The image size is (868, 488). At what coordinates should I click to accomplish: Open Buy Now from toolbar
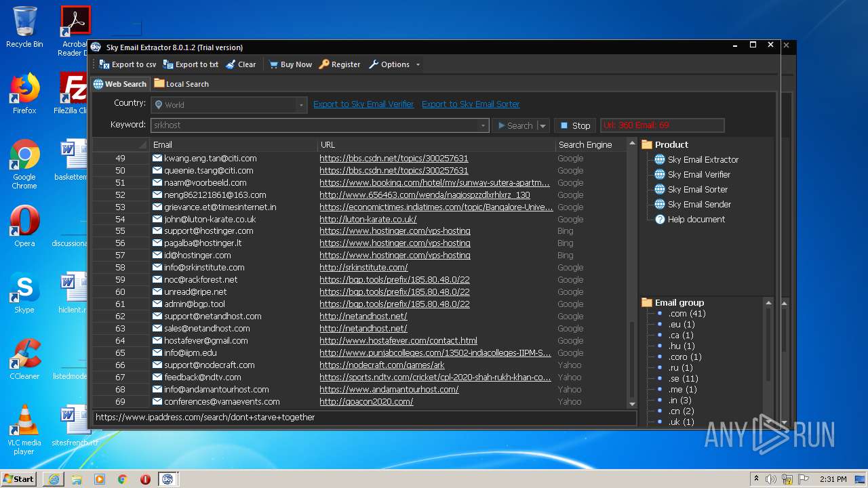click(x=290, y=64)
